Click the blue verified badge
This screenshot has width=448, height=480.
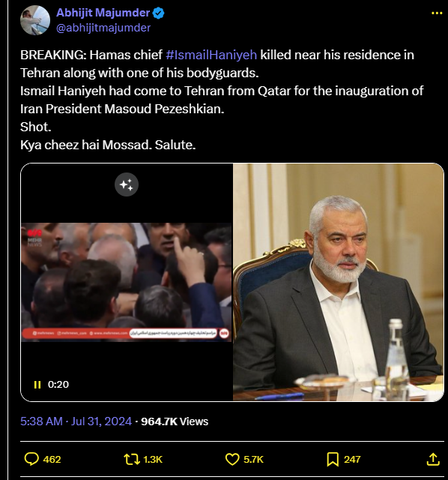(x=158, y=13)
